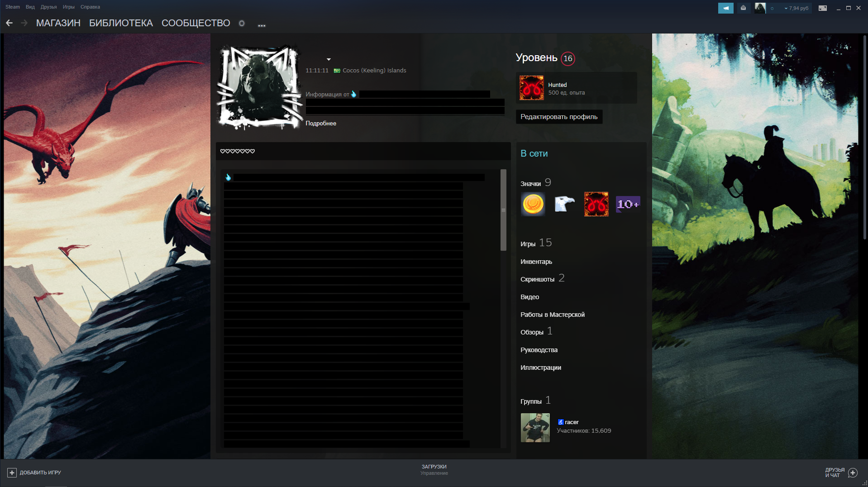The width and height of the screenshot is (868, 487).
Task: Click the white eagle head badge
Action: coord(565,204)
